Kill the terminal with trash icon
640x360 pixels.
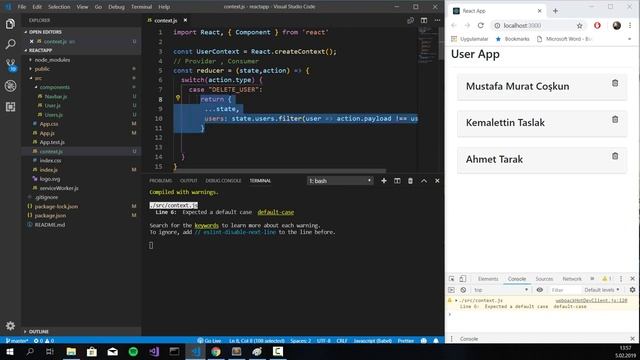pyautogui.click(x=410, y=180)
